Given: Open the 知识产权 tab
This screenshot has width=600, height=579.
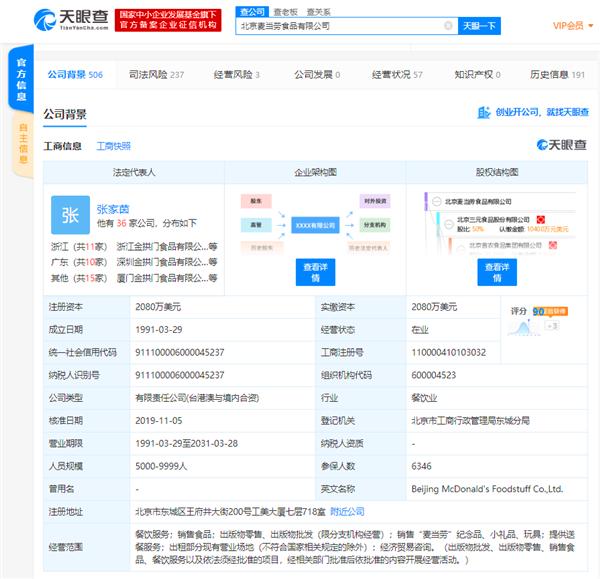Looking at the screenshot, I should [x=477, y=75].
